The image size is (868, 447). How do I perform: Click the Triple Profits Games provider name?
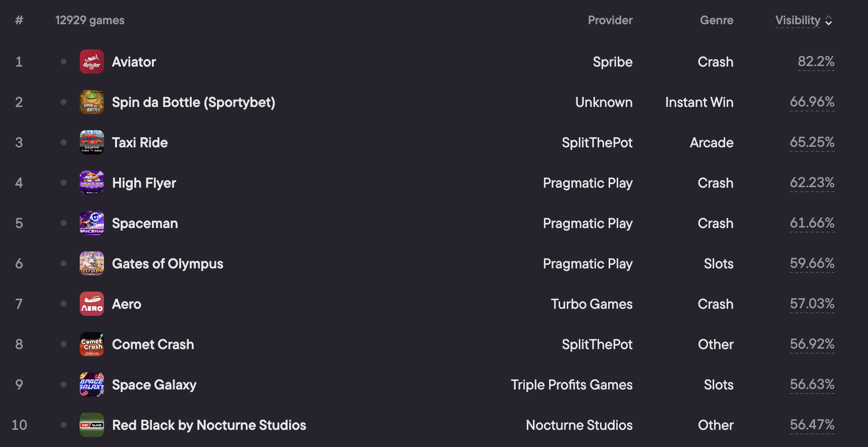pyautogui.click(x=572, y=385)
